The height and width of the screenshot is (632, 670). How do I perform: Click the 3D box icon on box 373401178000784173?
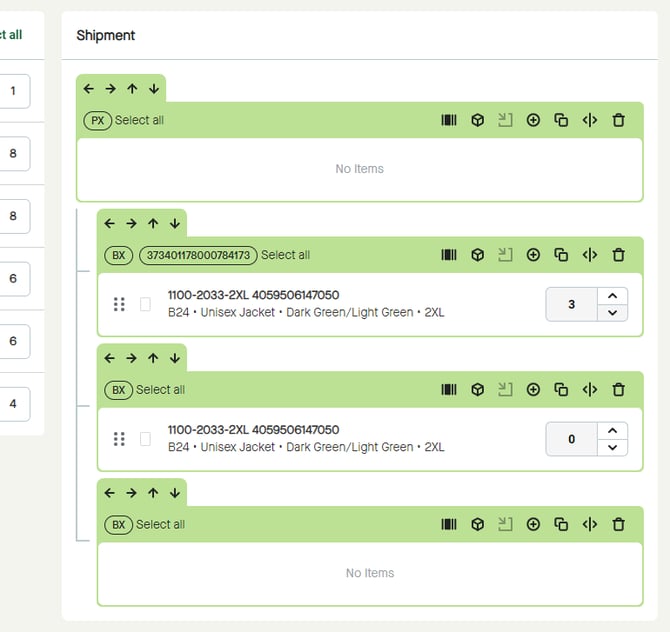point(478,255)
